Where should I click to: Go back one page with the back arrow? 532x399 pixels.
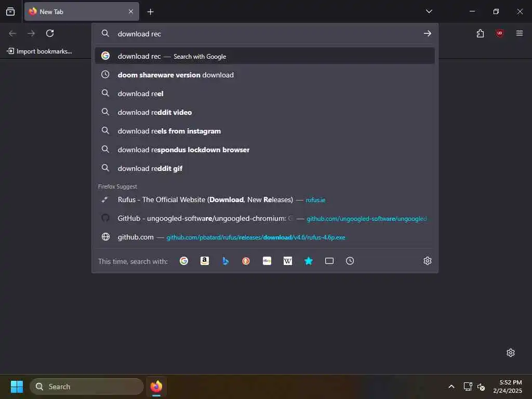pyautogui.click(x=12, y=33)
